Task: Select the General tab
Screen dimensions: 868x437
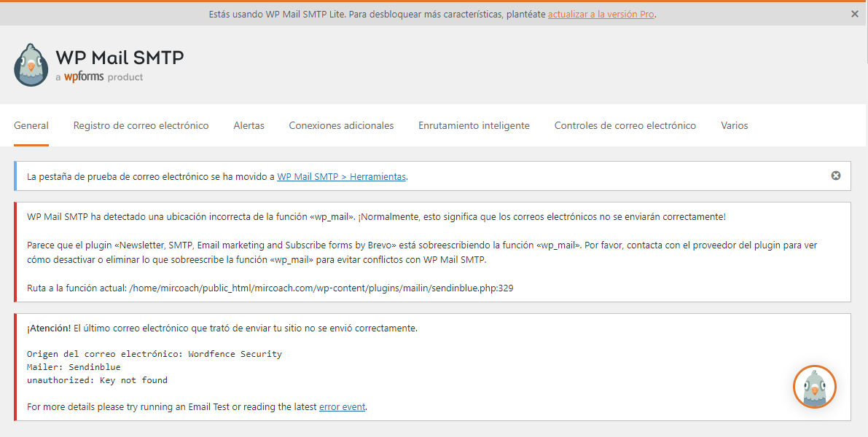Action: [31, 125]
